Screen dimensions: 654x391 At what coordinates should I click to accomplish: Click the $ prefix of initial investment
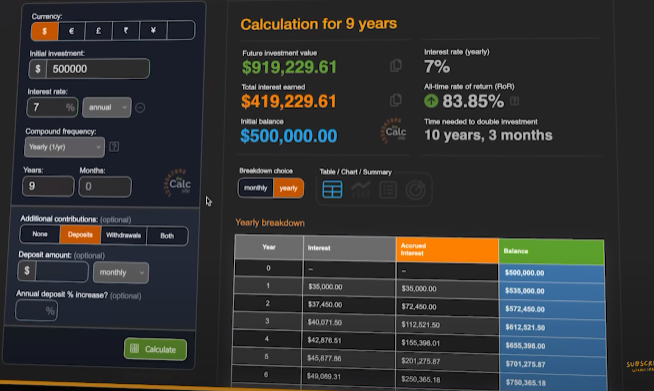click(x=38, y=69)
